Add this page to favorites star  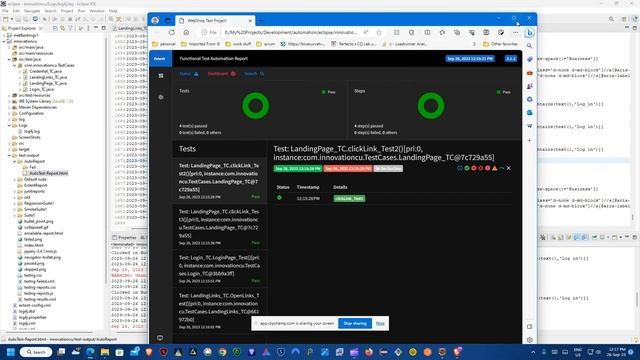click(x=379, y=32)
